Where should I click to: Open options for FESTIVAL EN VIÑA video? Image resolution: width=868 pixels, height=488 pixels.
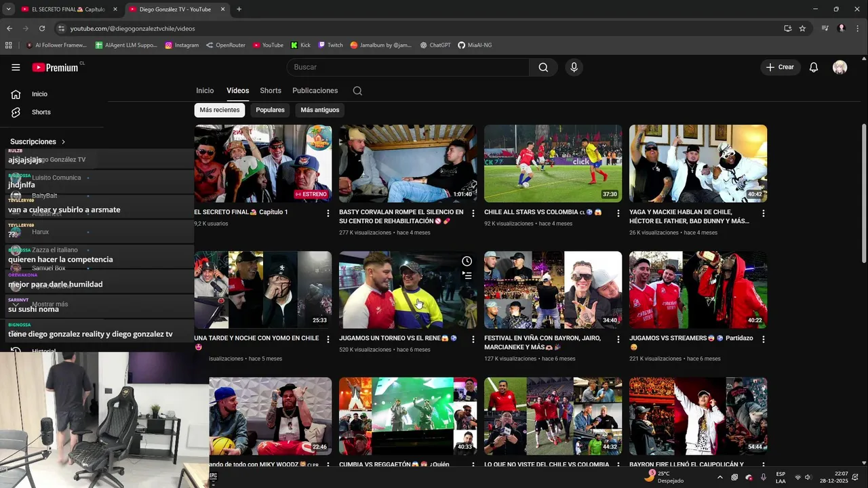tap(618, 339)
